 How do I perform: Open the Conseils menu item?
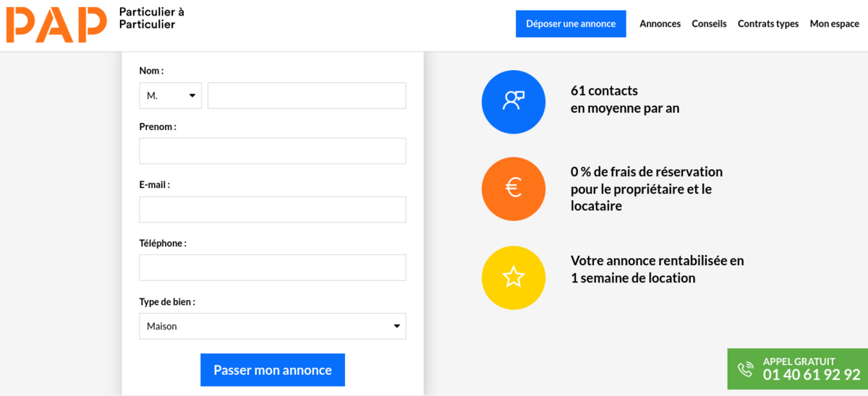[x=709, y=24]
